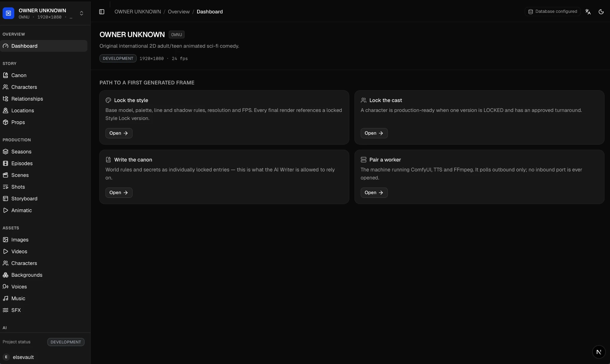
Task: Click the DEVELOPMENT badge under description
Action: (x=118, y=58)
